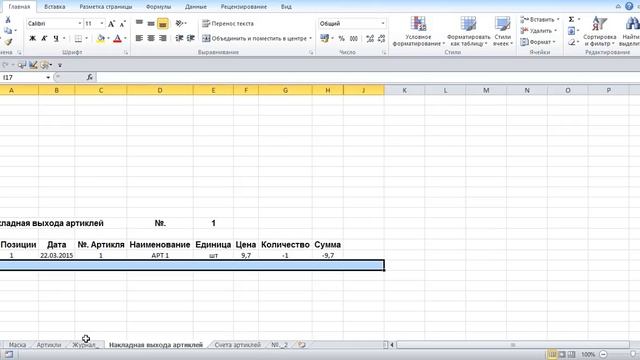This screenshot has height=360, width=640.
Task: Toggle highlighted bottom align button
Action: point(162,24)
